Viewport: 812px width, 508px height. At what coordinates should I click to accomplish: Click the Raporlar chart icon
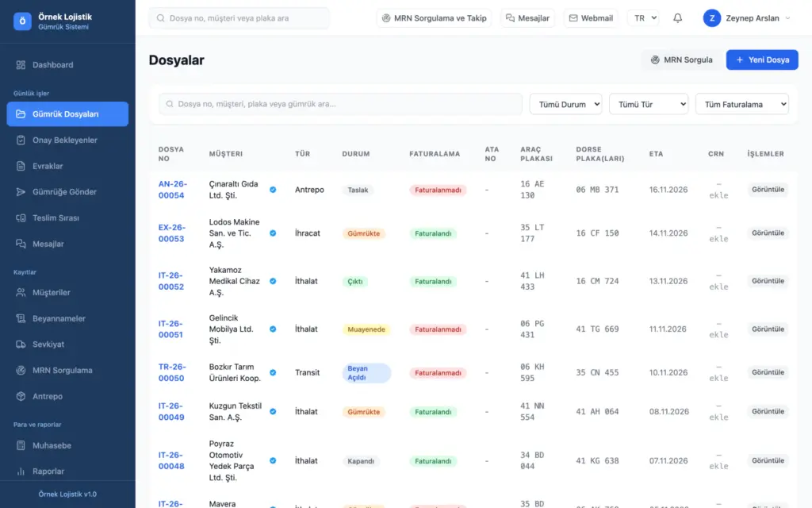[21, 471]
